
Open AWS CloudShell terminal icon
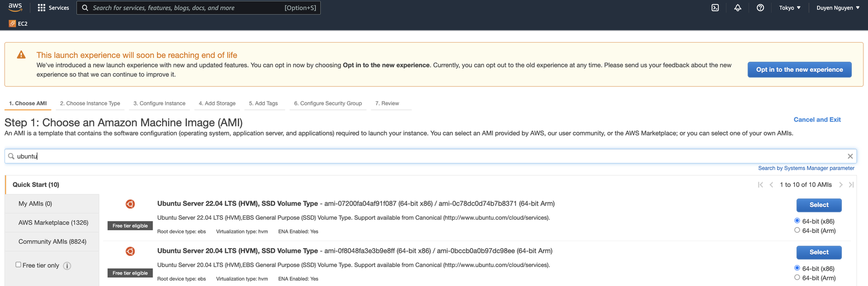715,8
